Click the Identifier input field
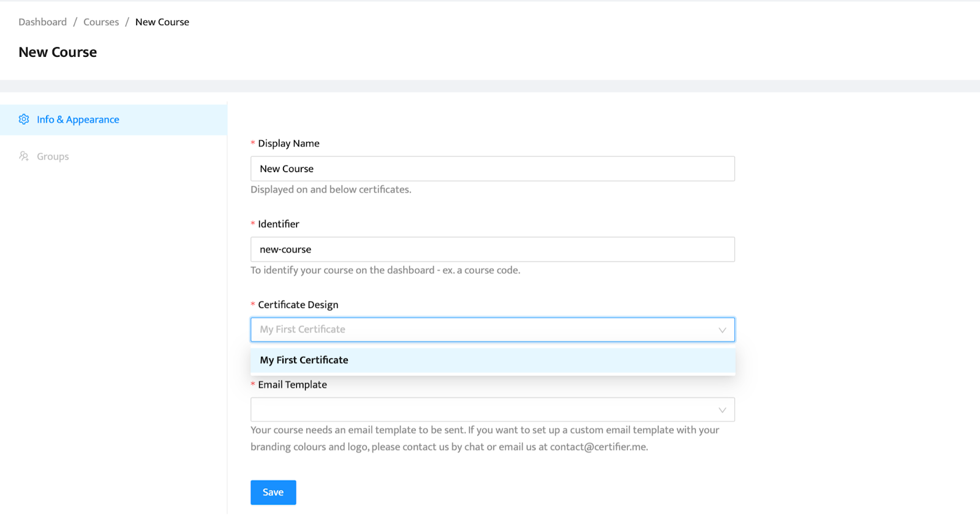 tap(492, 249)
